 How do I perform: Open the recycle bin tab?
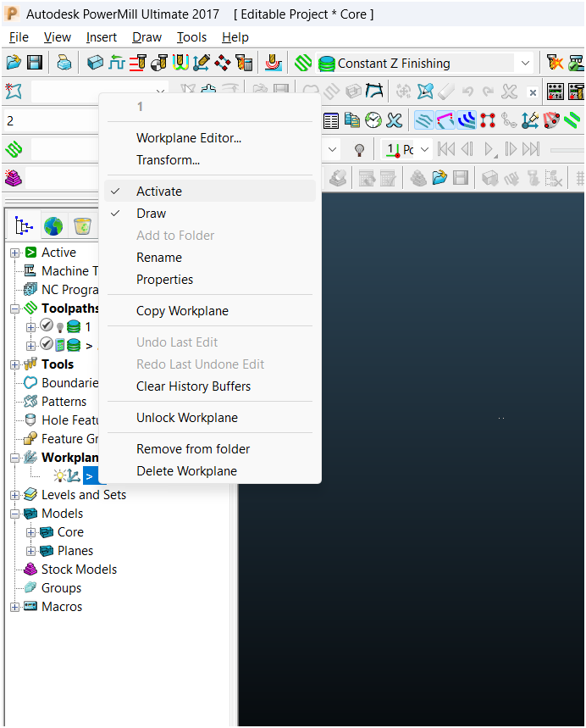tap(82, 226)
